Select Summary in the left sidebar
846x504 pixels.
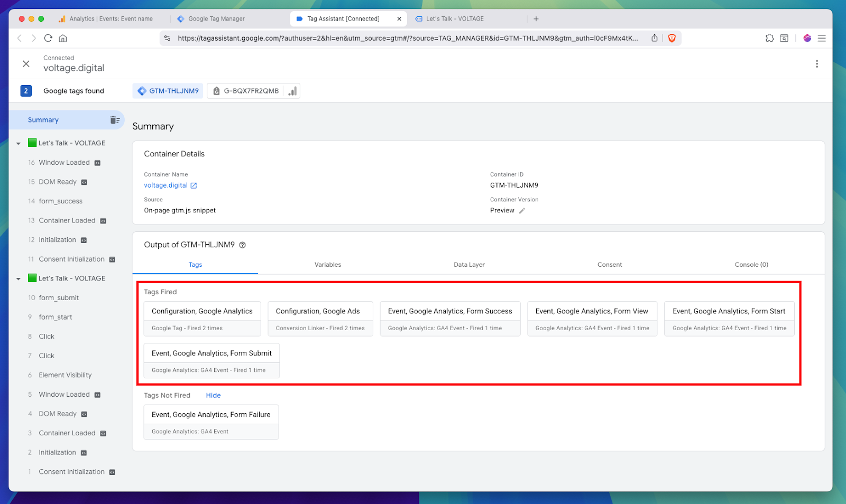(67, 120)
